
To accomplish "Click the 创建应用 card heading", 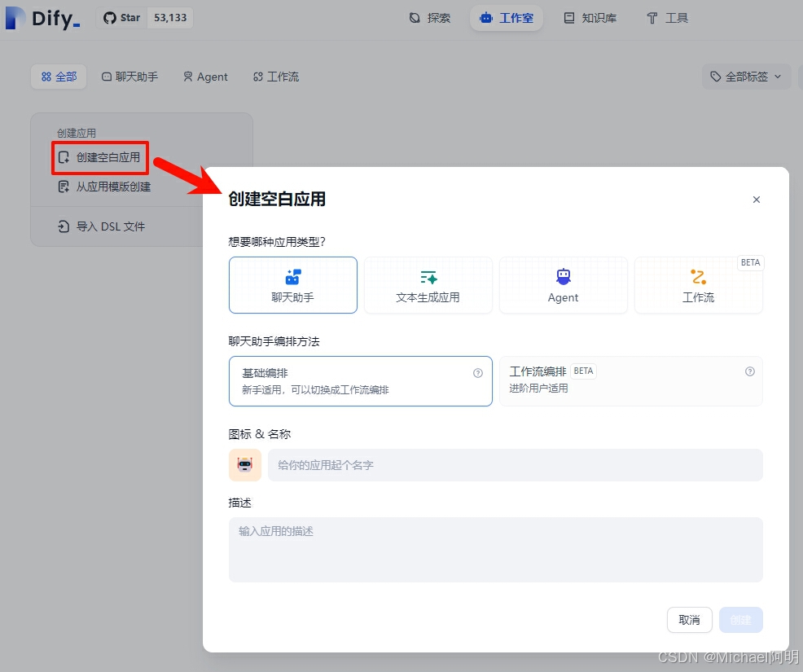I will click(77, 133).
